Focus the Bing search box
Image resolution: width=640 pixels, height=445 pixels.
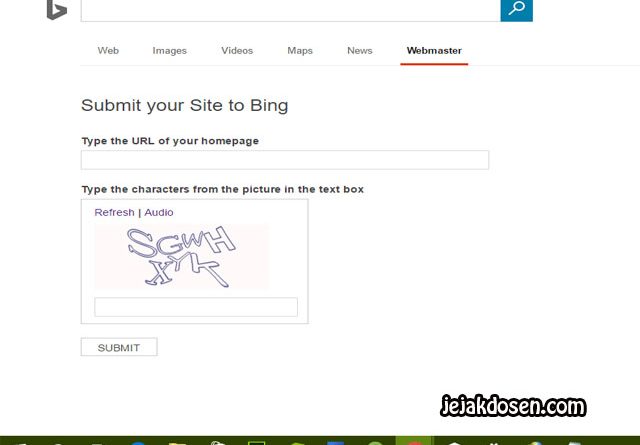click(291, 10)
